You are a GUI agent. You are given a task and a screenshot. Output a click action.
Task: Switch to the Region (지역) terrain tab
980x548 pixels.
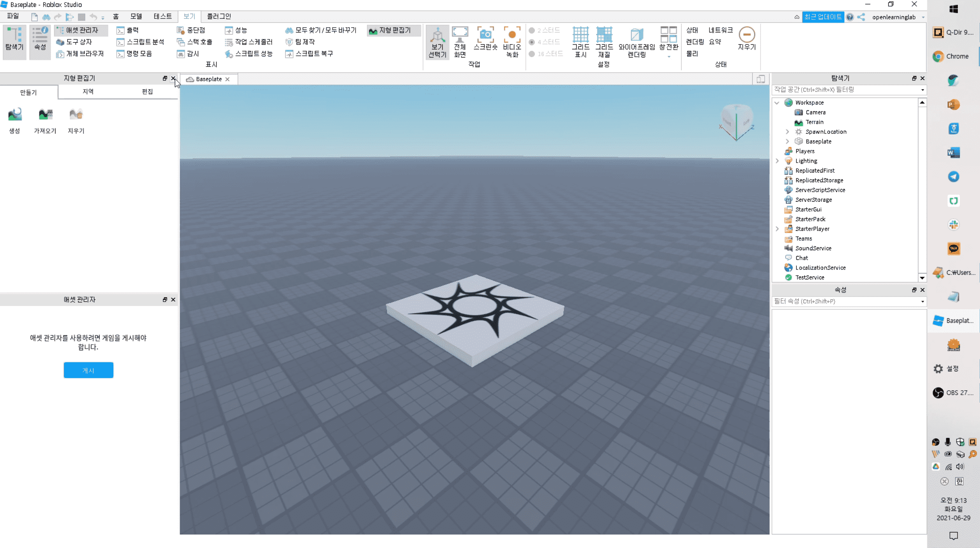[x=88, y=92]
